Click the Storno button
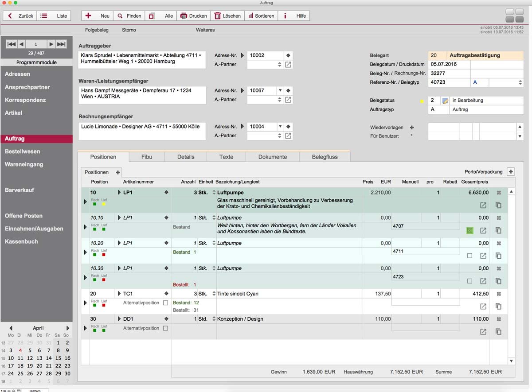The image size is (532, 392). coord(129,30)
